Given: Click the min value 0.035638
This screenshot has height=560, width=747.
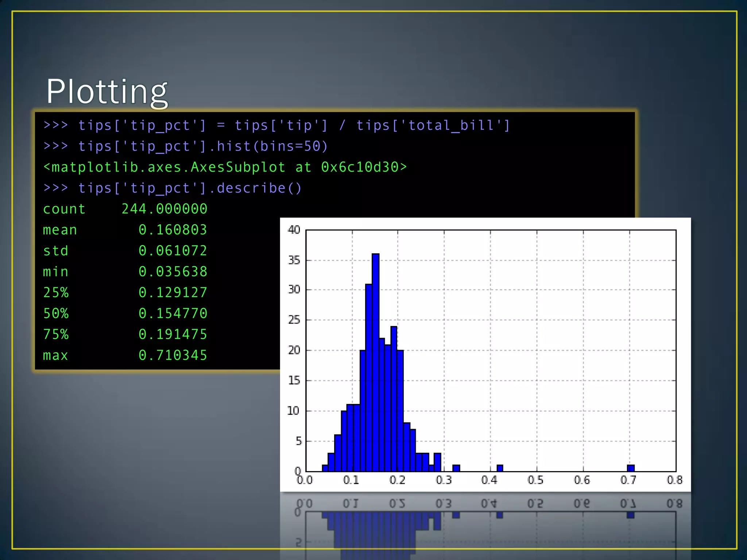Looking at the screenshot, I should pyautogui.click(x=173, y=272).
